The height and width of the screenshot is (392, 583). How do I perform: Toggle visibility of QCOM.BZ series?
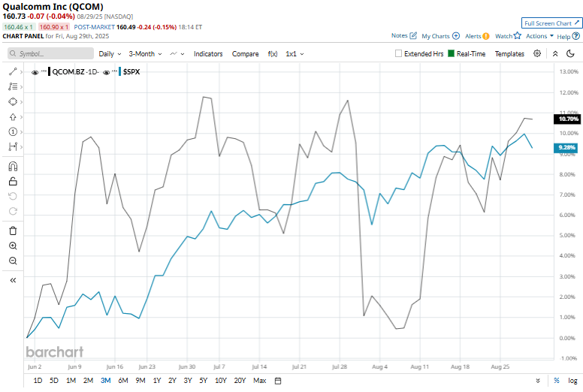[35, 72]
